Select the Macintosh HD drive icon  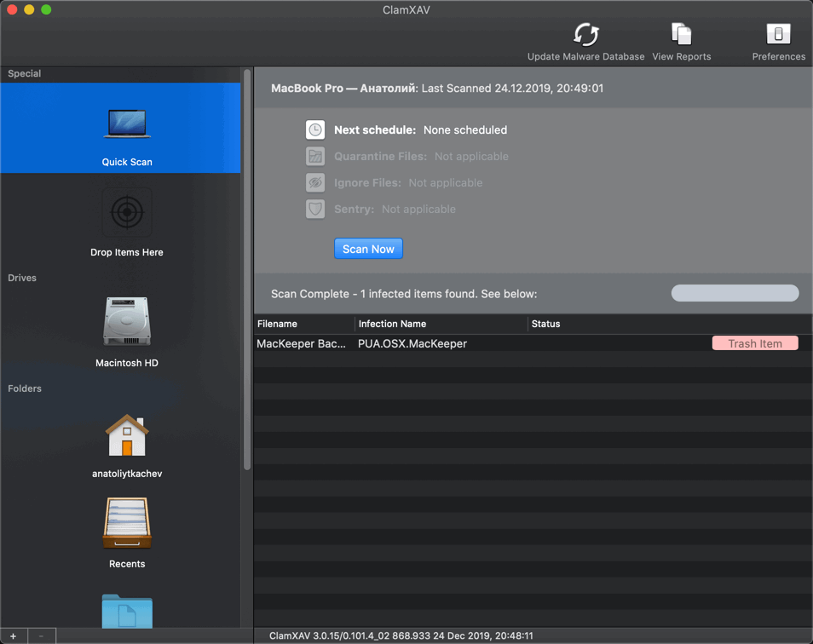tap(127, 321)
